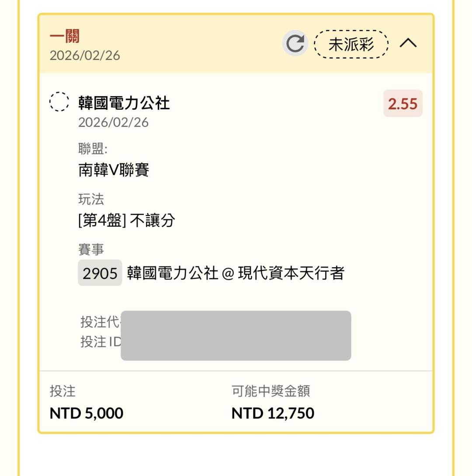This screenshot has width=472, height=476.
Task: Click the header date 2026/02/26
Action: click(84, 56)
